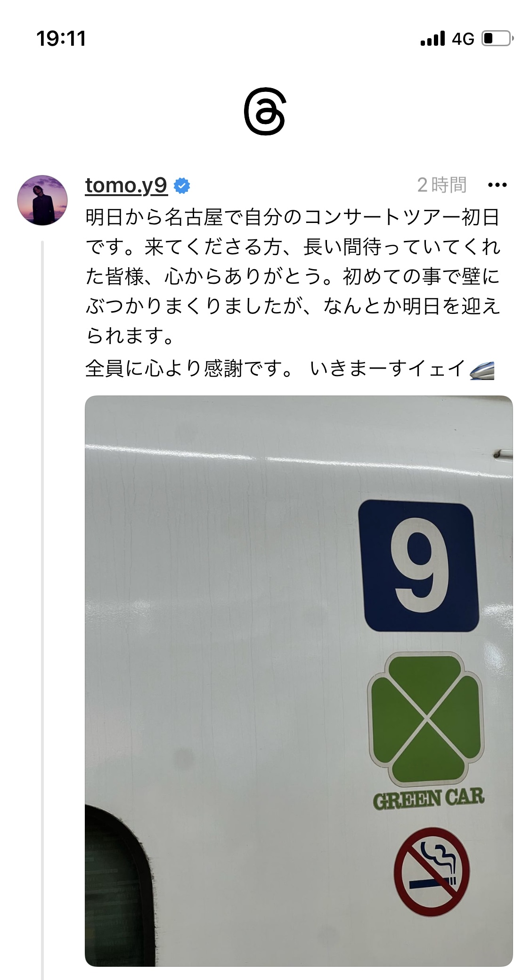Open the three-dot more options menu

(497, 185)
